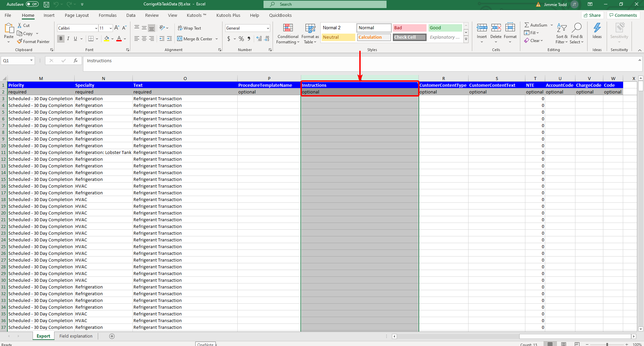The image size is (644, 346).
Task: Click the Save icon in title bar
Action: coord(46,4)
